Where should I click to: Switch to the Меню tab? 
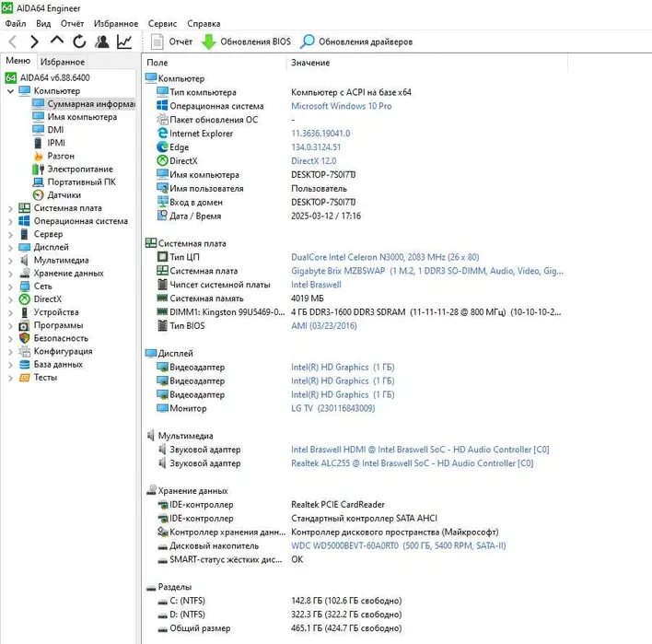17,61
